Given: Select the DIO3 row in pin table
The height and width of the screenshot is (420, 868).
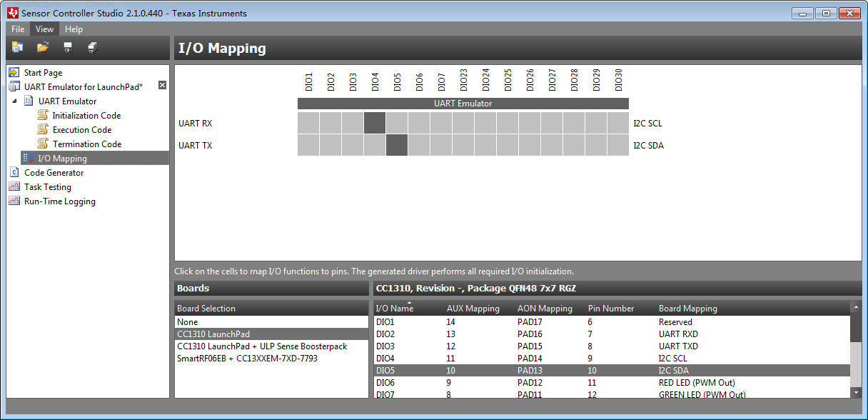Looking at the screenshot, I should click(612, 346).
